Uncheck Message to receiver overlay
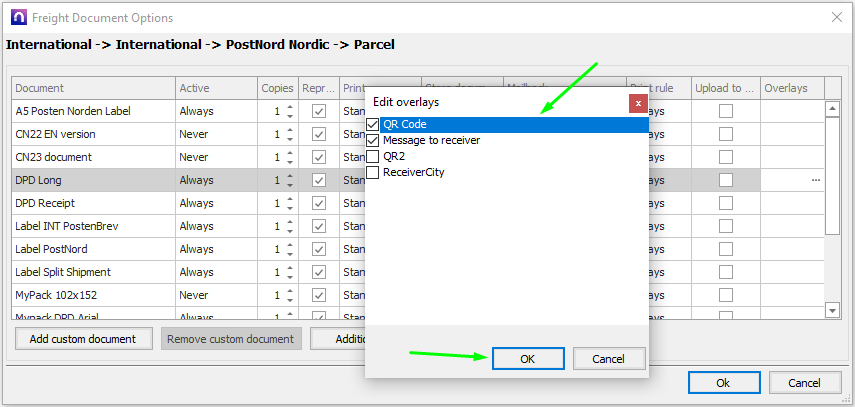855x407 pixels. pyautogui.click(x=373, y=141)
